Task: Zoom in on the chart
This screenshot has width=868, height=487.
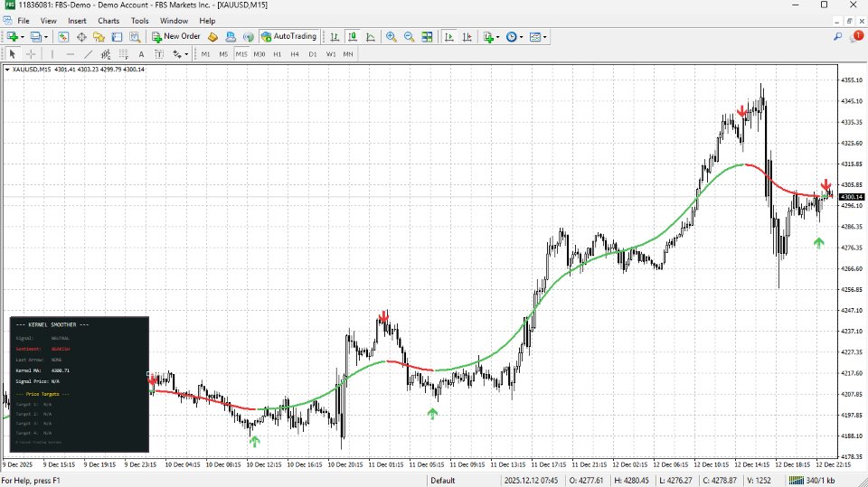Action: tap(392, 37)
